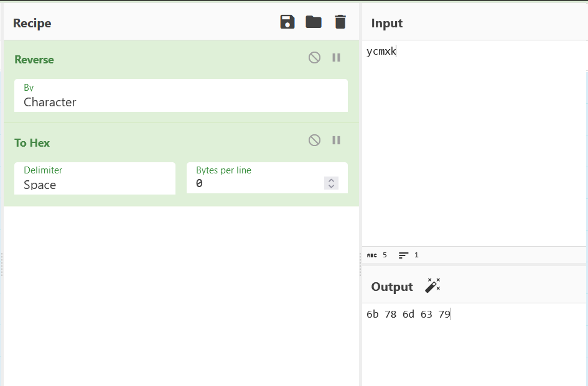Click the Recipe panel heading
Image resolution: width=588 pixels, height=386 pixels.
(x=32, y=23)
